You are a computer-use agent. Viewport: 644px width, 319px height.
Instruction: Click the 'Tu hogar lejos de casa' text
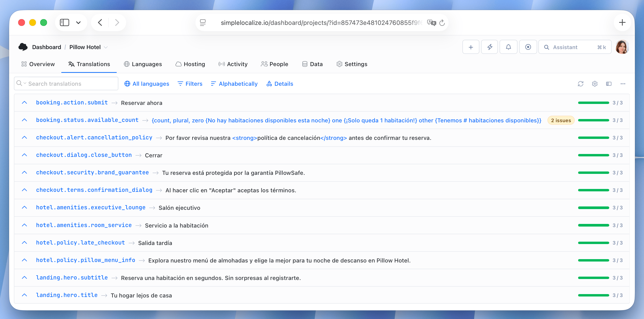(141, 295)
